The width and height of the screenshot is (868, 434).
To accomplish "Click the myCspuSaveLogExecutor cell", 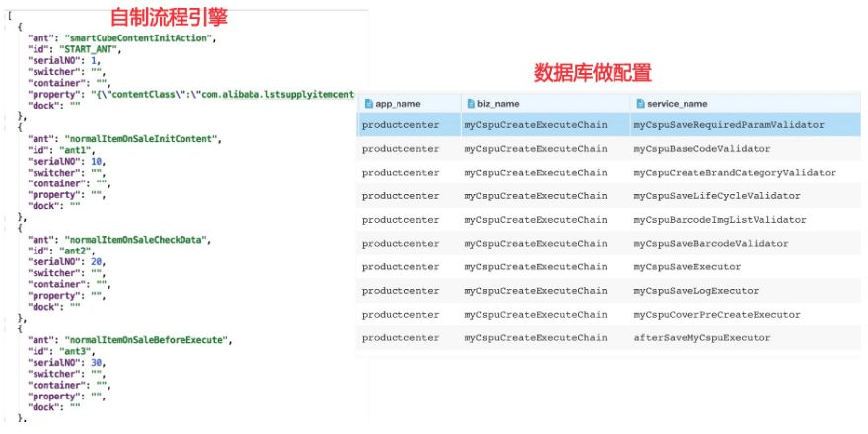I will click(695, 291).
